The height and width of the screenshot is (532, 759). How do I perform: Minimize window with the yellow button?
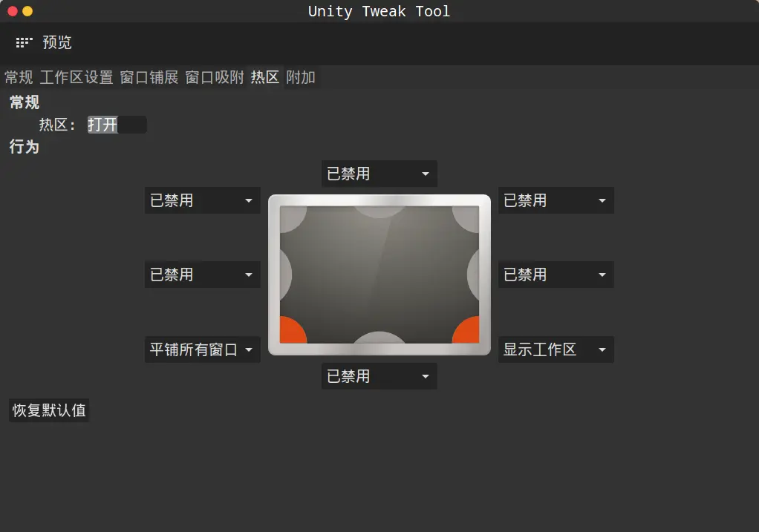pos(27,11)
